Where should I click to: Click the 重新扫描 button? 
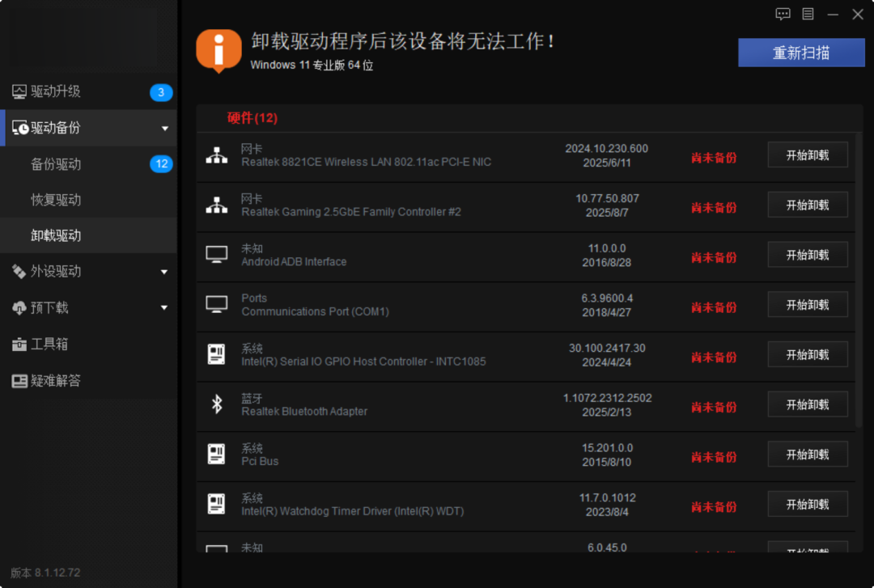click(801, 53)
